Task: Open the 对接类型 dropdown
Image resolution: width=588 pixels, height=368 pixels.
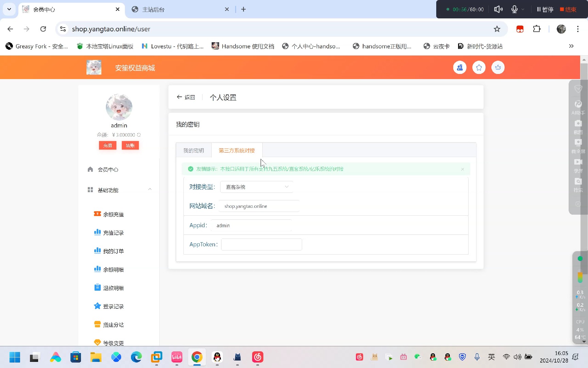Action: (x=257, y=187)
